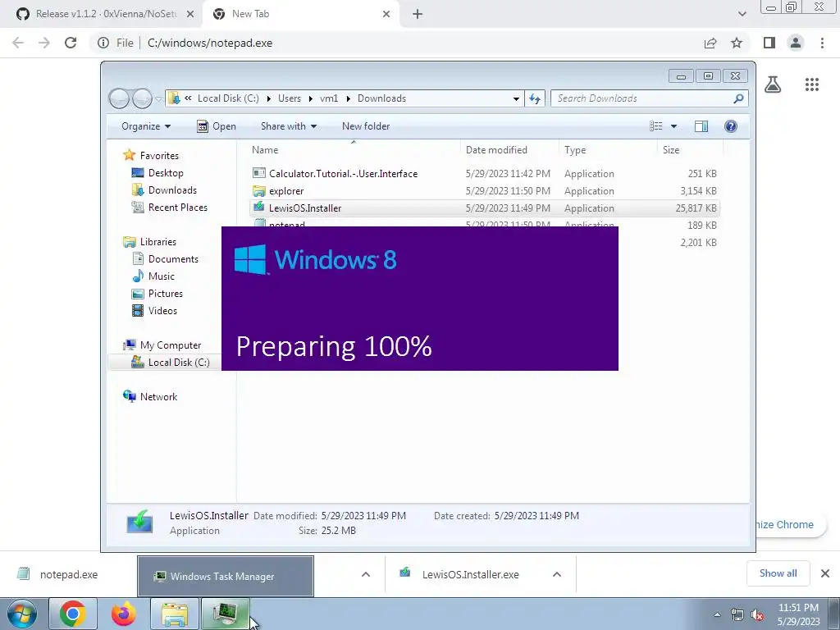Screen dimensions: 840x630
Task: Click Chrome forward arrow button
Action: (x=44, y=43)
